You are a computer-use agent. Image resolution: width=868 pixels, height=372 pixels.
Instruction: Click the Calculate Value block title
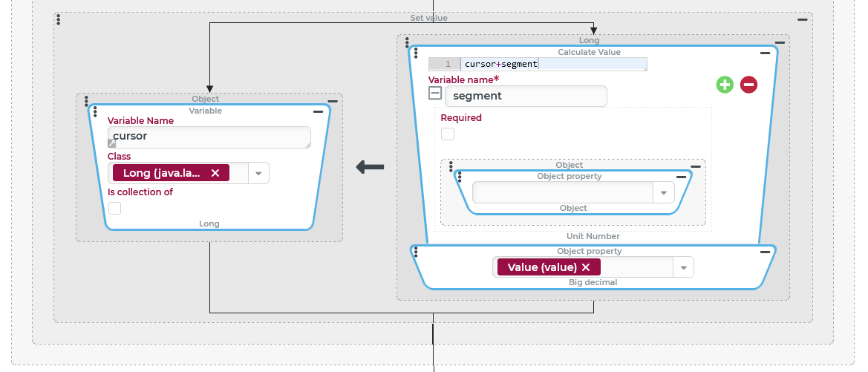pyautogui.click(x=589, y=52)
